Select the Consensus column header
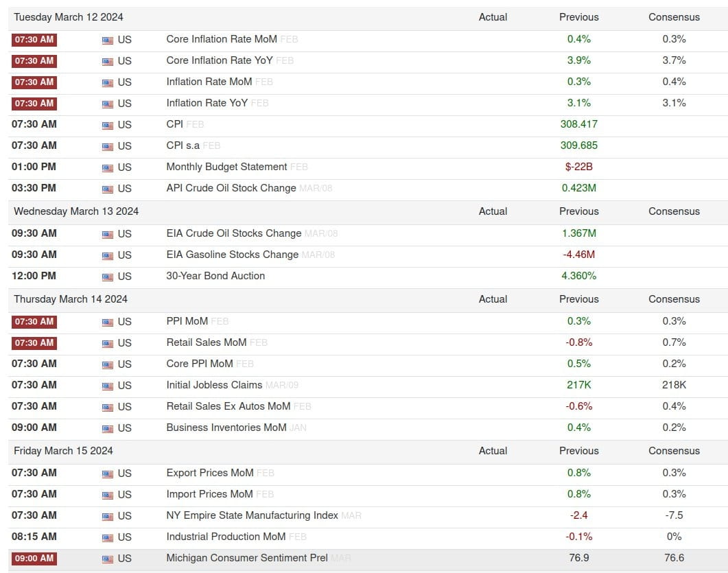 674,17
